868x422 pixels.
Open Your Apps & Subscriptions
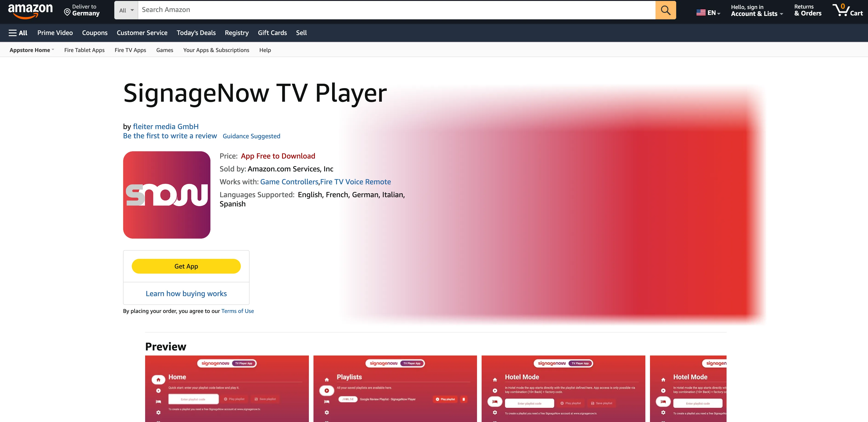(x=216, y=50)
